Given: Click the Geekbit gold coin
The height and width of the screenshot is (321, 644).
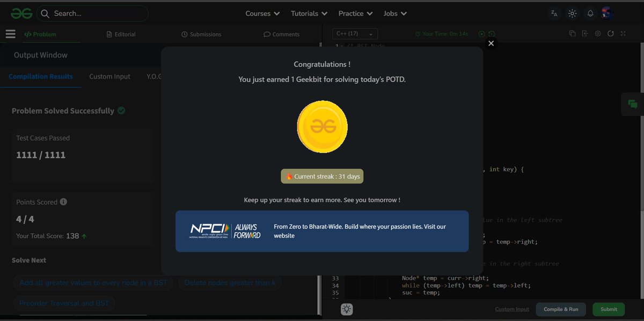Looking at the screenshot, I should [322, 127].
